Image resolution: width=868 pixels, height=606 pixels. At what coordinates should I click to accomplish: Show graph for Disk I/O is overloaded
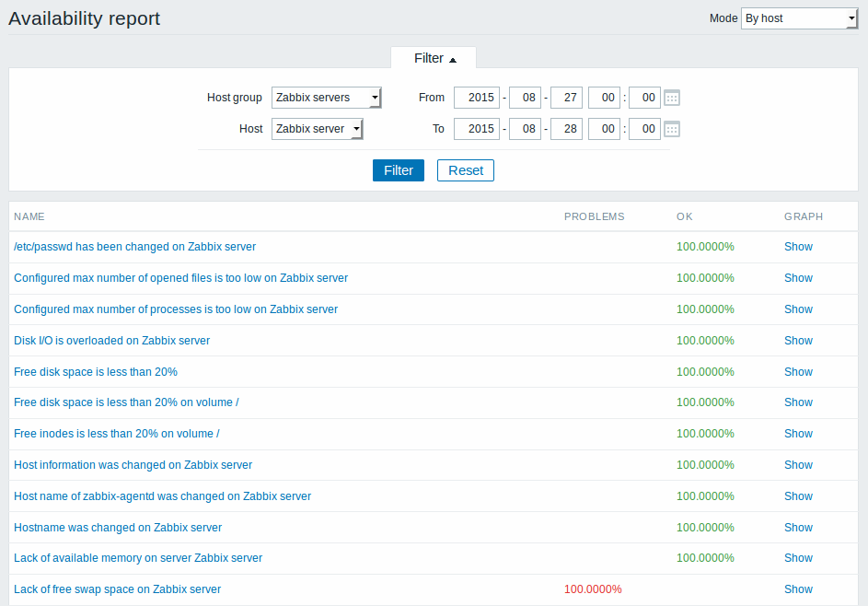(x=798, y=341)
